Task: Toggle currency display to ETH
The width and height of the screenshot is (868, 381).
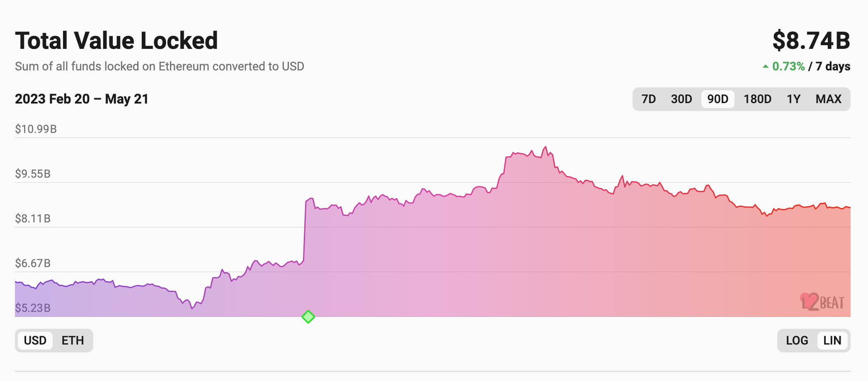Action: (73, 340)
